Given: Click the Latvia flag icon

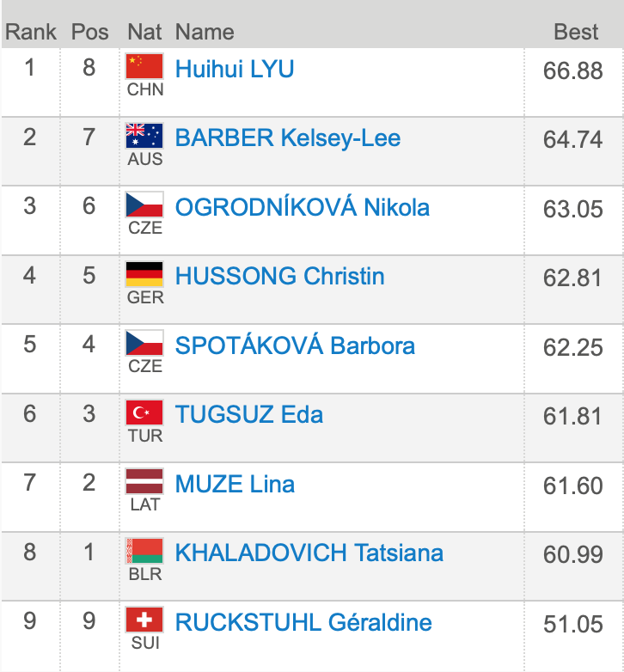Looking at the screenshot, I should click(144, 481).
